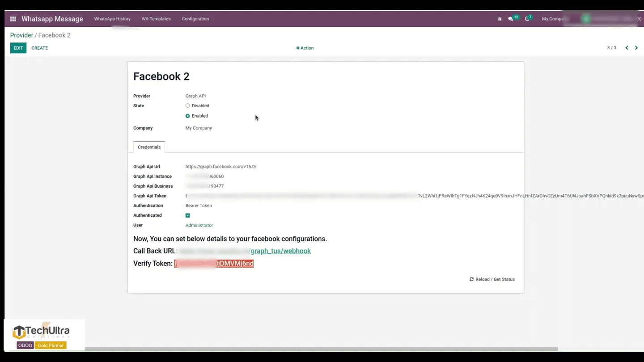The image size is (644, 362).
Task: Click the Graph Api Url value
Action: pos(221,167)
